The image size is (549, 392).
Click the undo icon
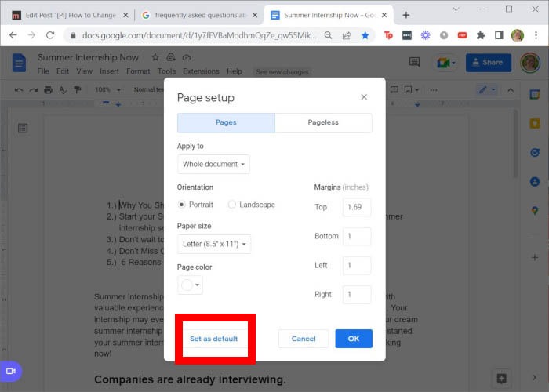[x=19, y=90]
